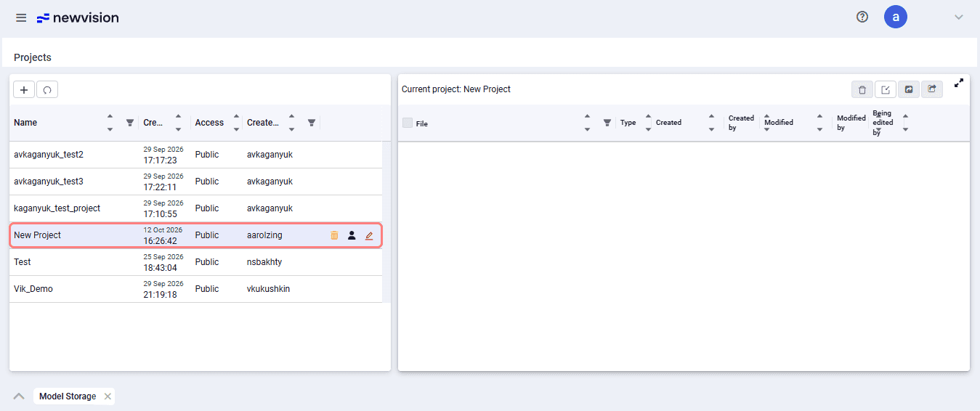Screen dimensions: 980x411
Task: Click the Access column header
Action: [209, 123]
